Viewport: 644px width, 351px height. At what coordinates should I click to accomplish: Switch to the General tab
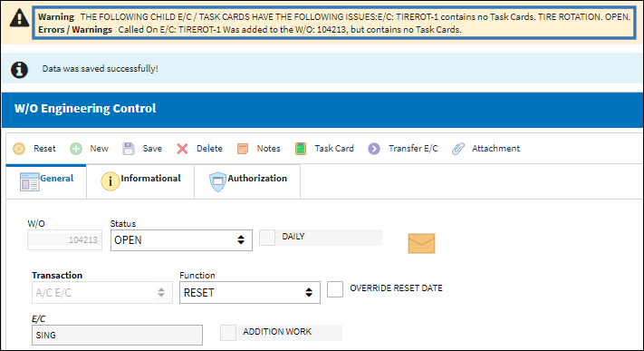[x=46, y=181]
